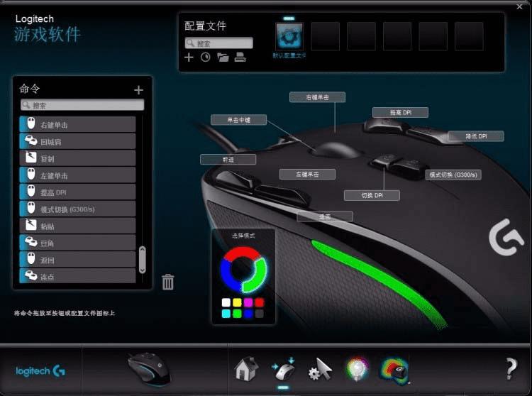Open pointer settings gear-and-cursor icon
532x396 pixels.
[x=321, y=370]
